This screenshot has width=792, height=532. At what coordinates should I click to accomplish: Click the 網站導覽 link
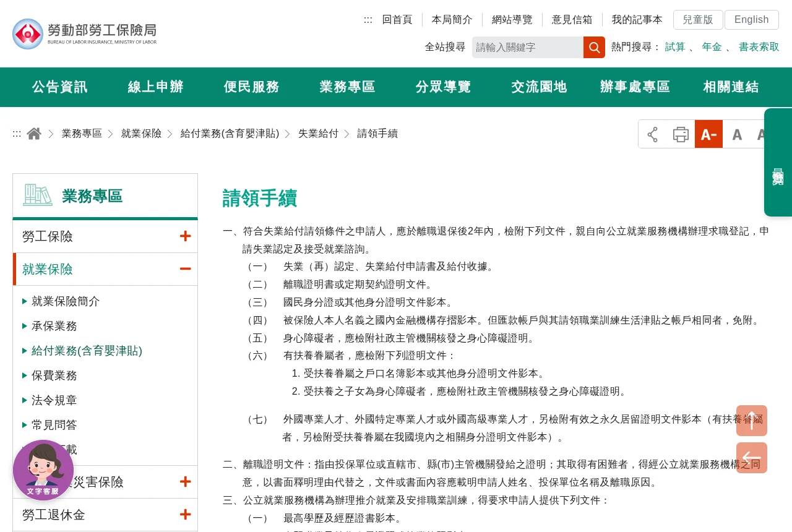click(x=512, y=20)
